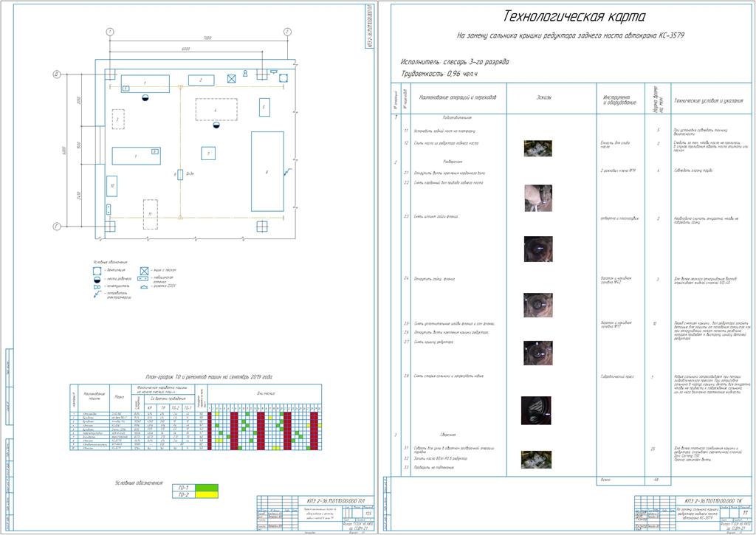The image size is (756, 535).
Task: Click the "Технические условия и указания" column header
Action: [708, 101]
